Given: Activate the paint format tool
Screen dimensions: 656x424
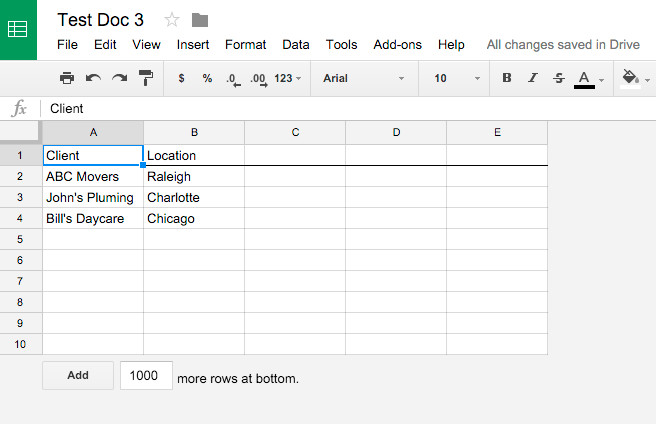Looking at the screenshot, I should point(146,78).
